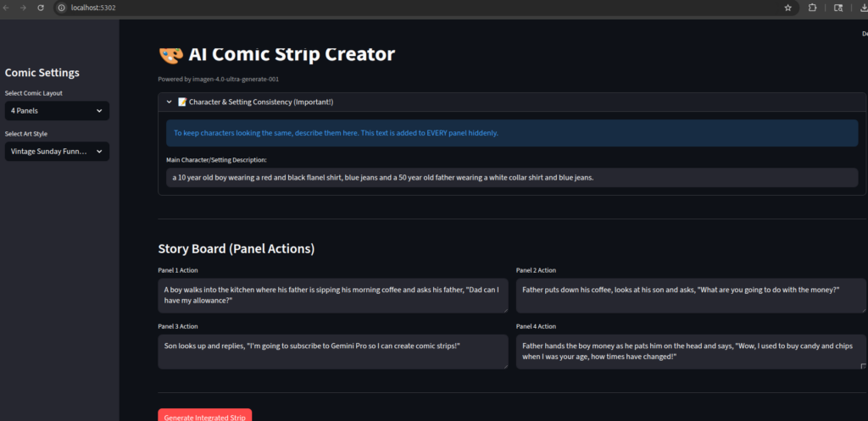
Task: Click the media control icon in browser toolbar
Action: pyautogui.click(x=838, y=8)
